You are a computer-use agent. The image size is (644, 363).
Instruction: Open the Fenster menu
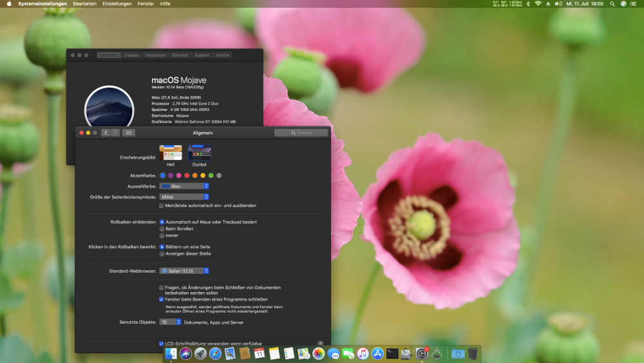146,4
